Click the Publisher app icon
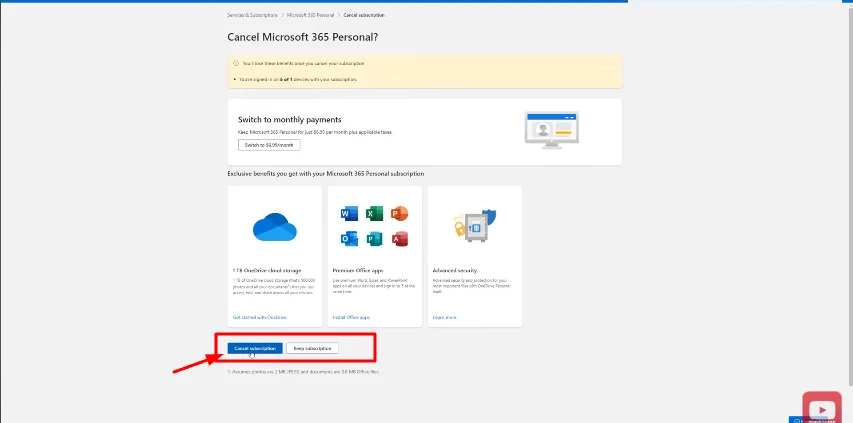853x423 pixels. tap(374, 239)
